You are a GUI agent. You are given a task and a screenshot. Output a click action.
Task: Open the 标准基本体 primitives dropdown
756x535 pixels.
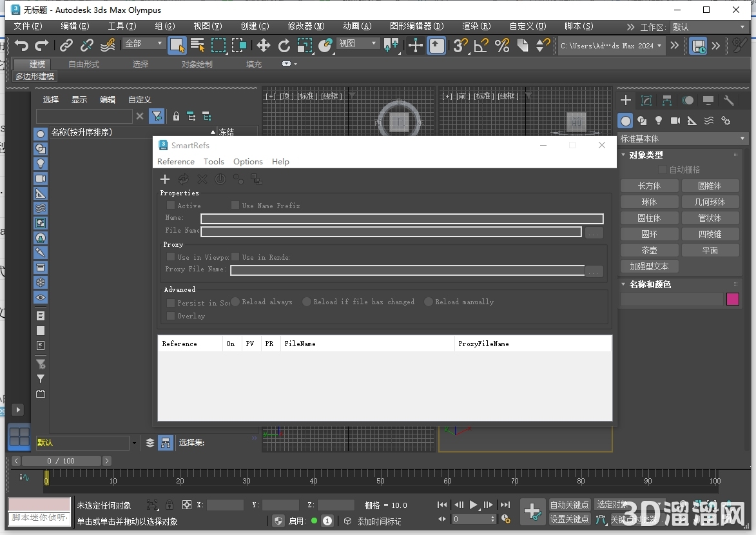(x=682, y=139)
